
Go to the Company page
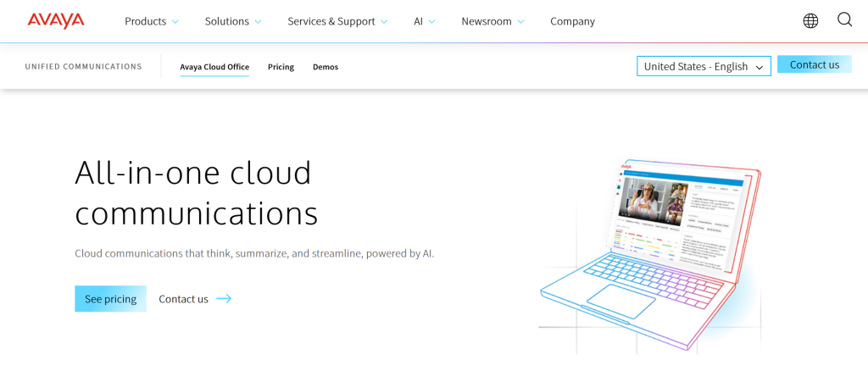click(572, 21)
